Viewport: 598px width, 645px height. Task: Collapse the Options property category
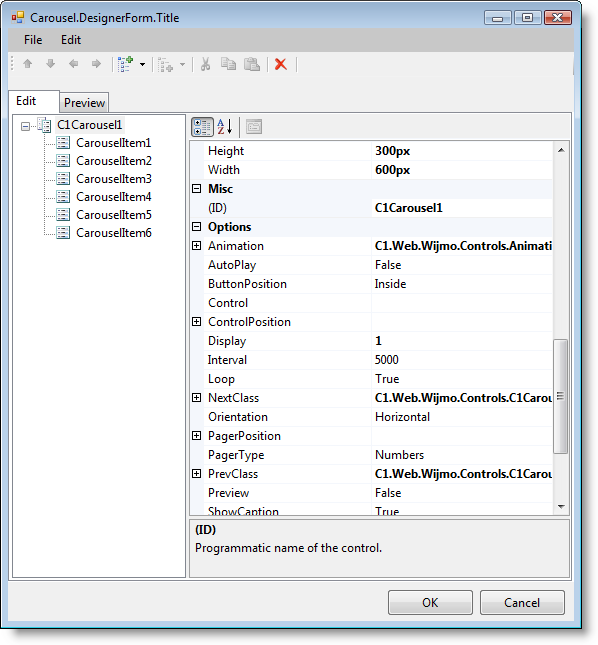point(197,227)
